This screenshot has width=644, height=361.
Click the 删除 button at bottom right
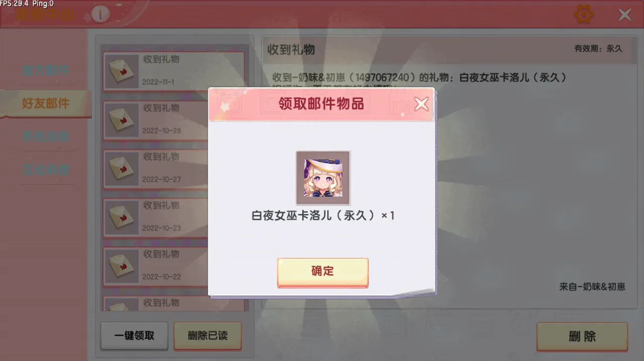582,336
